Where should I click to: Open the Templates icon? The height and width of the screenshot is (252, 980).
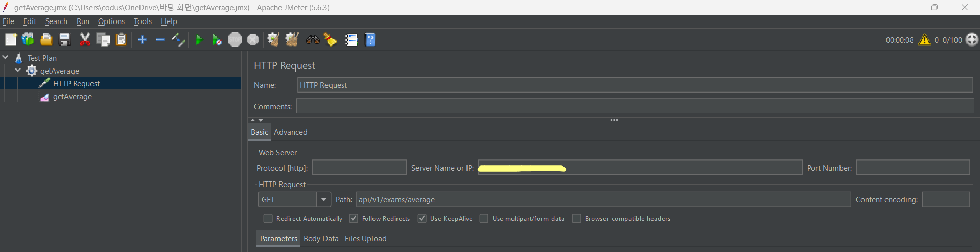click(x=28, y=40)
